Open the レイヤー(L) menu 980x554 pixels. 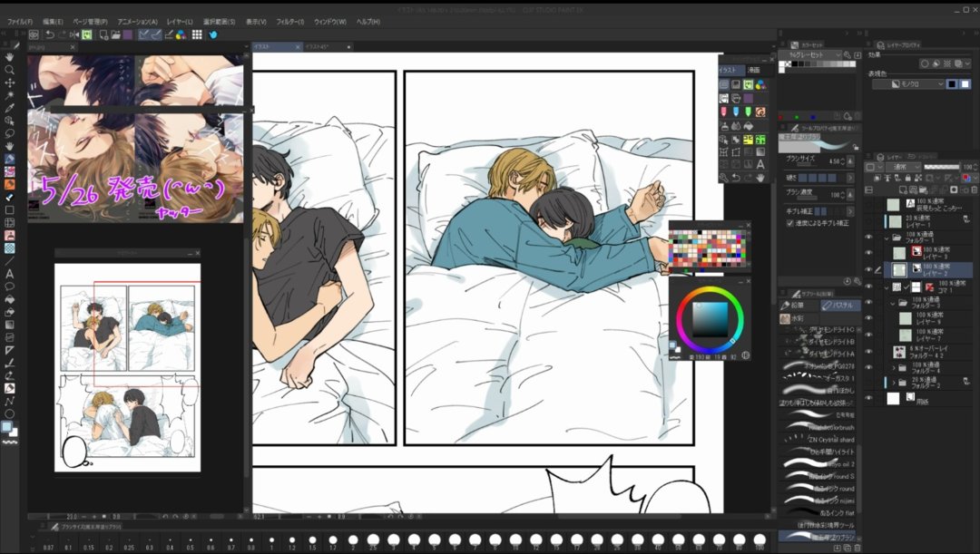pos(180,21)
